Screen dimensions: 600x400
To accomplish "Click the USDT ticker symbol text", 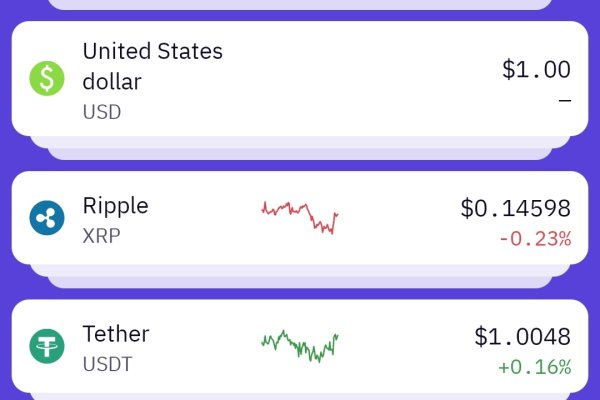I will click(106, 366).
